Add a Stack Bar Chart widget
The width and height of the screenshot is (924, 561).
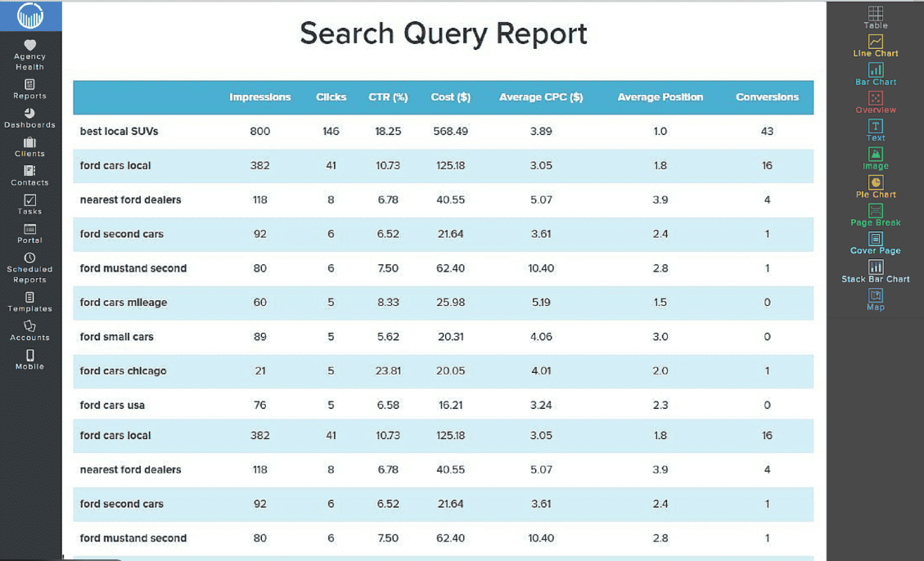click(x=875, y=267)
